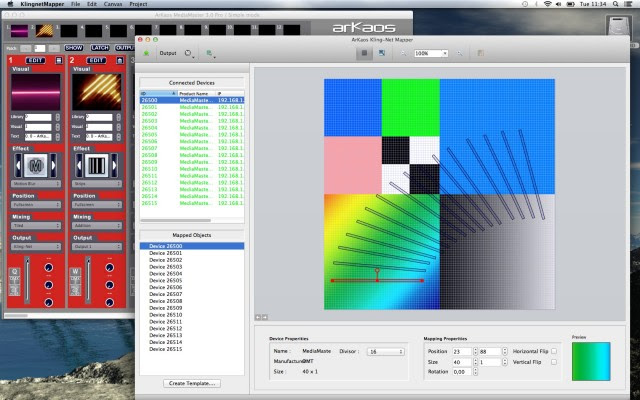Select thumbnail 2 in MediaMaster patch row
Viewport: 640px width, 400px height.
coord(44,31)
